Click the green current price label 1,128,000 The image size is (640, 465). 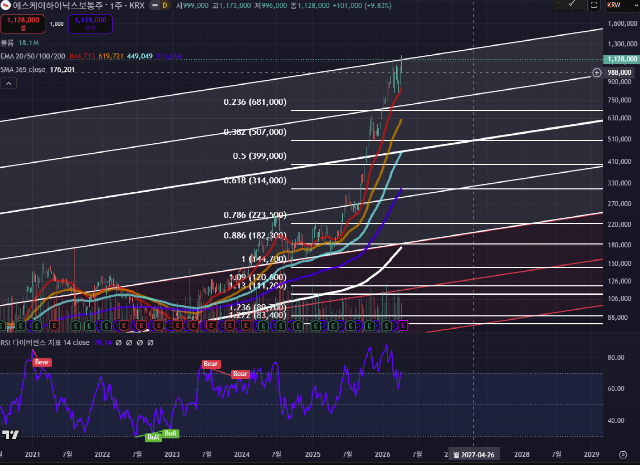click(621, 59)
